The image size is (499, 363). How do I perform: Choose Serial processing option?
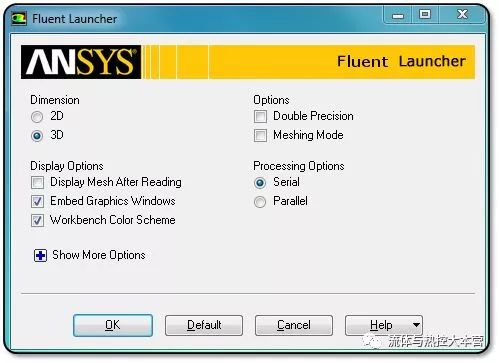[x=260, y=183]
